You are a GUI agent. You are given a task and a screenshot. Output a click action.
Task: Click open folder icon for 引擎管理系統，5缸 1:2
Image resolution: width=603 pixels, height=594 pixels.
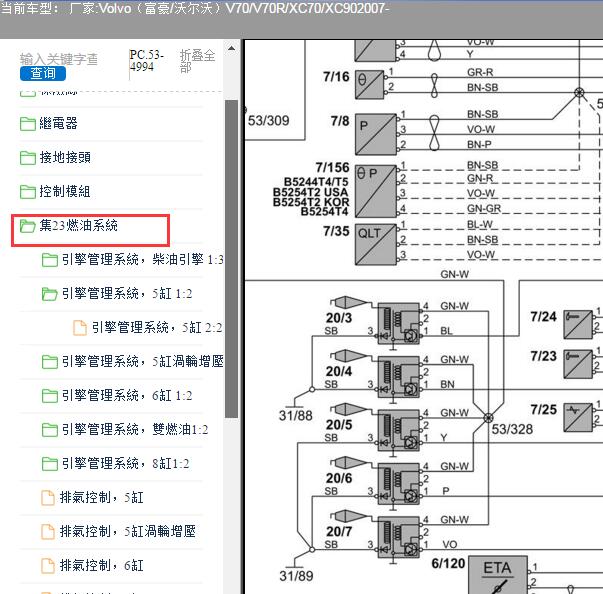pos(50,294)
